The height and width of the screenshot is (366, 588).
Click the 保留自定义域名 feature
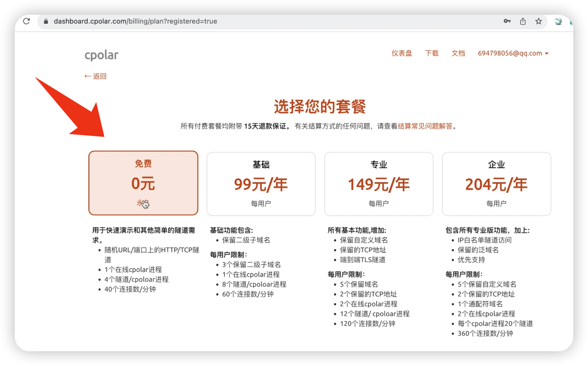pyautogui.click(x=364, y=240)
